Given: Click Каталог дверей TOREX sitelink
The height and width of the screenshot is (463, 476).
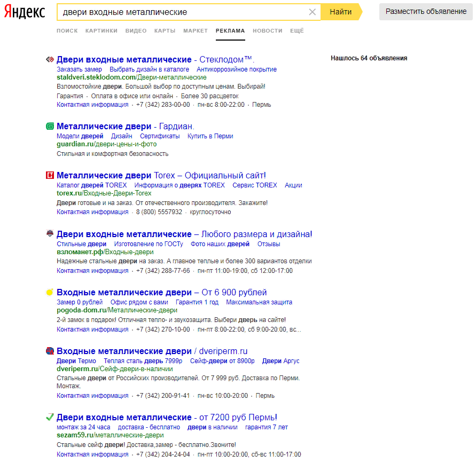Looking at the screenshot, I should [92, 185].
